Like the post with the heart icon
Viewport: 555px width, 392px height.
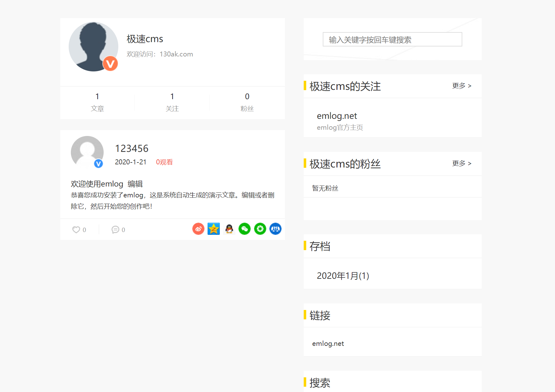pos(76,230)
